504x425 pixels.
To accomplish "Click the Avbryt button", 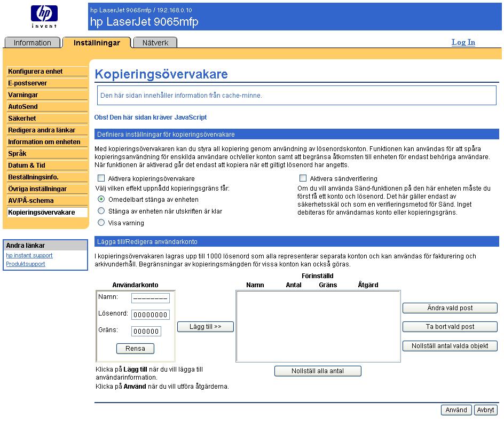I will [x=486, y=410].
